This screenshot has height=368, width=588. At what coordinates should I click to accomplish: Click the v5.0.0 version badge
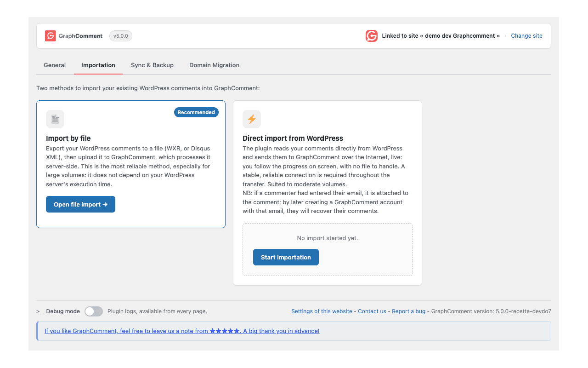(x=121, y=36)
